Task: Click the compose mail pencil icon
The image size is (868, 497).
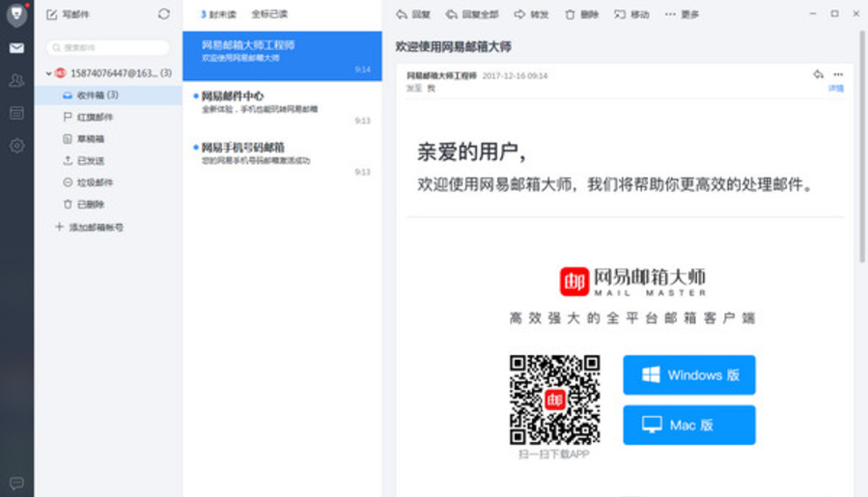Action: point(51,14)
